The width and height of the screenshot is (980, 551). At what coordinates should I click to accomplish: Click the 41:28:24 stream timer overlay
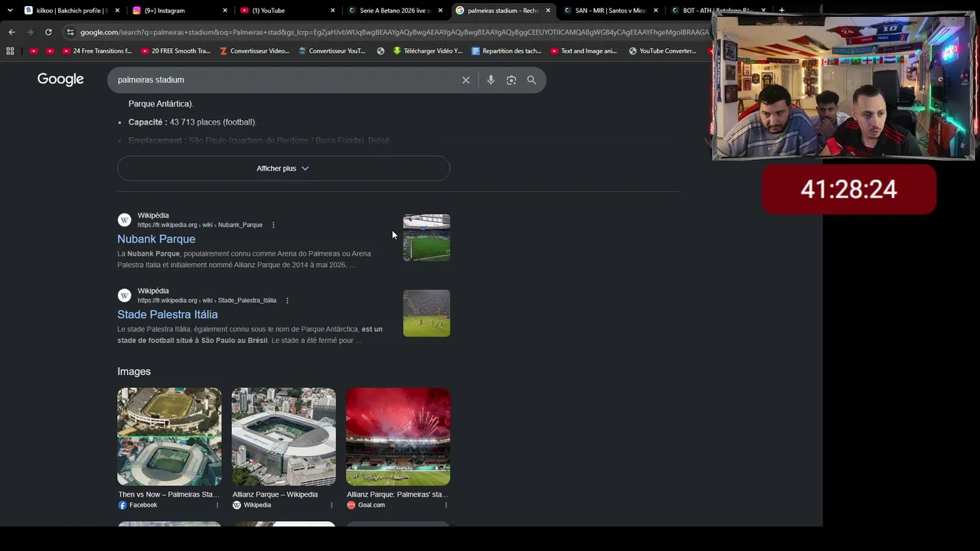[x=849, y=189]
